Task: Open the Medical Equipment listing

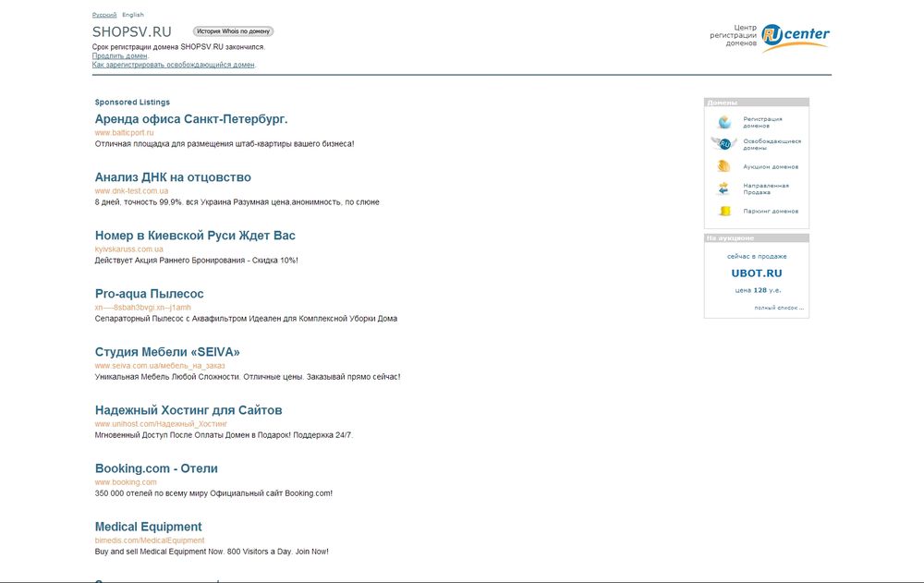Action: (x=149, y=527)
